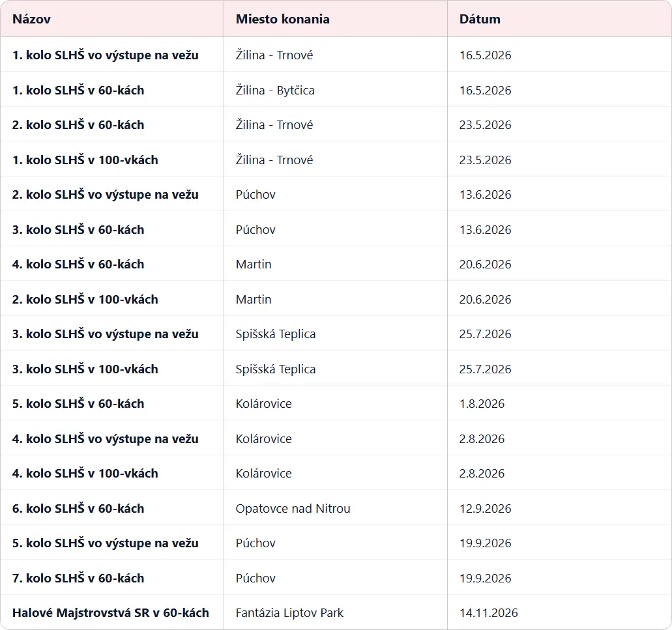Click the Miesto konania column header
This screenshot has height=630, width=672.
(x=282, y=19)
